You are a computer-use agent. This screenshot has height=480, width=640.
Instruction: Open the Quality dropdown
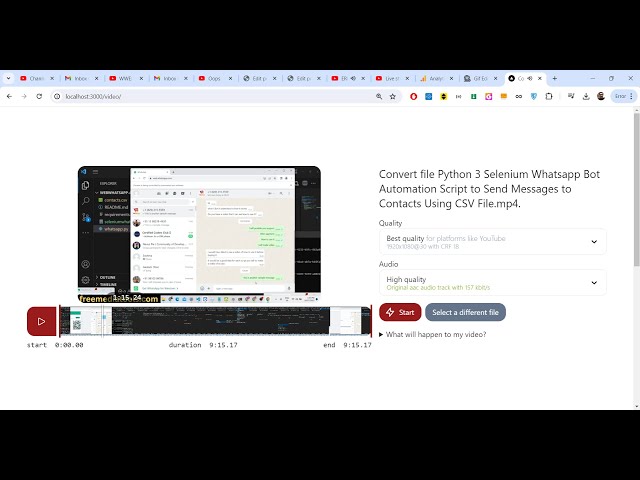click(x=492, y=242)
